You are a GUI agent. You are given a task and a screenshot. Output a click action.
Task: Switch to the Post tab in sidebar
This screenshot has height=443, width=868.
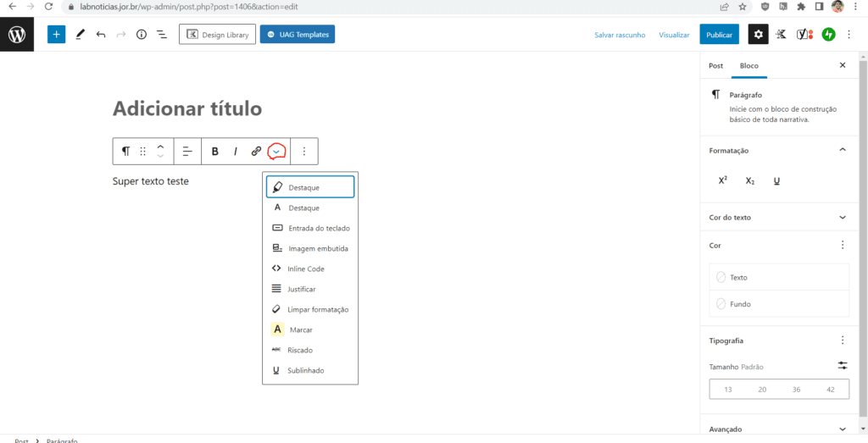(715, 65)
